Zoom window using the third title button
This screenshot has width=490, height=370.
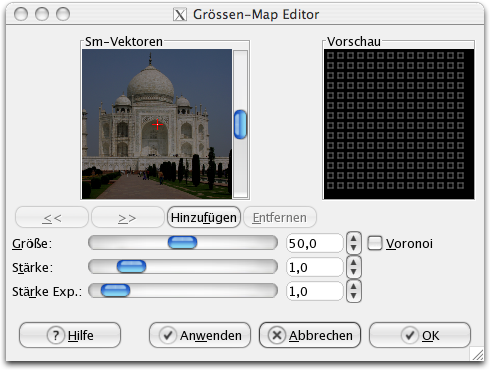63,14
